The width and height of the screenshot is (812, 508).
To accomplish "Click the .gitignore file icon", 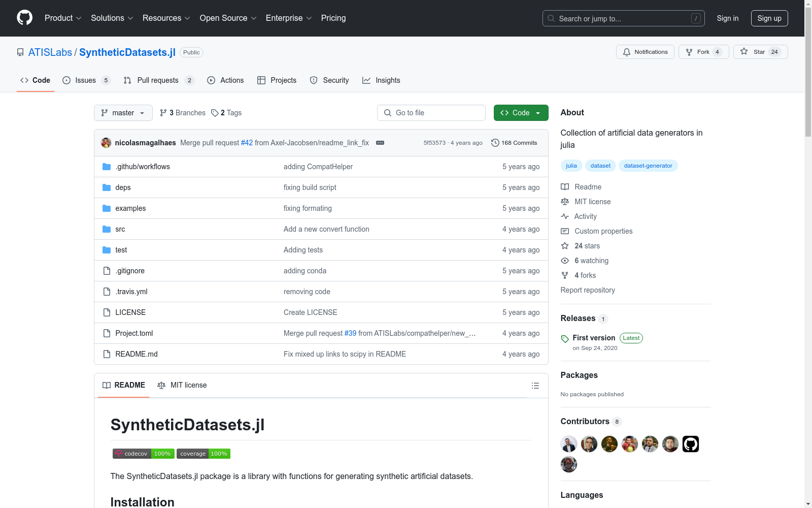I will [x=107, y=271].
